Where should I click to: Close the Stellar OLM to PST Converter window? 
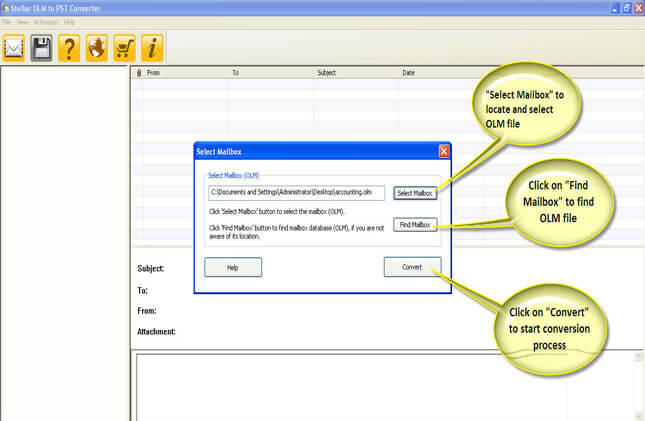[x=639, y=8]
